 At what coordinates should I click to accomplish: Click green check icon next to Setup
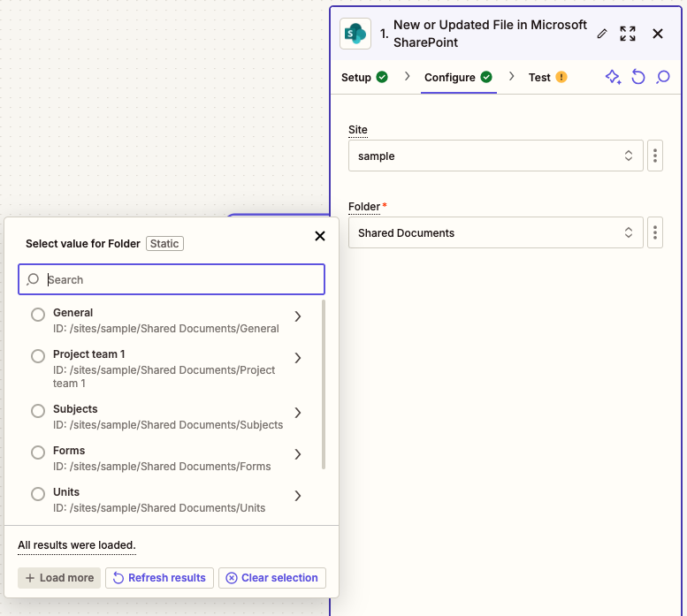tap(382, 77)
